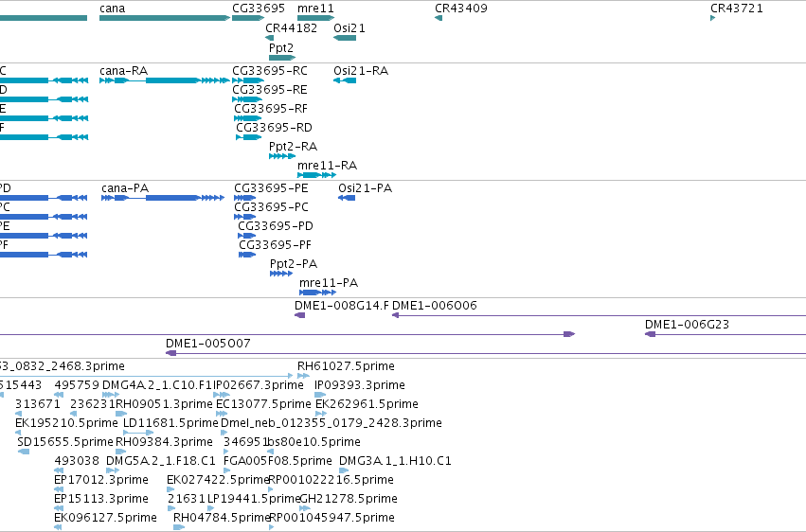Select the LP19441.5prime EST label
The height and width of the screenshot is (532, 806).
(254, 499)
